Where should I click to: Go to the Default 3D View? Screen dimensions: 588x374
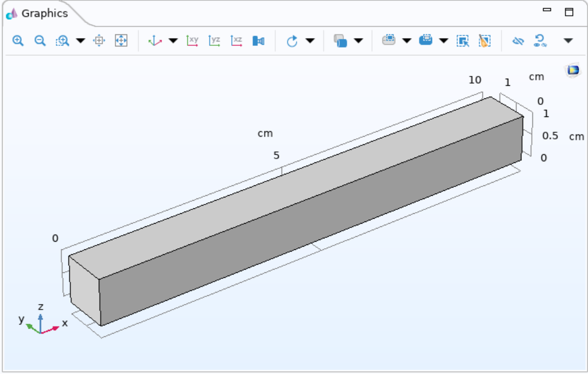pyautogui.click(x=156, y=40)
